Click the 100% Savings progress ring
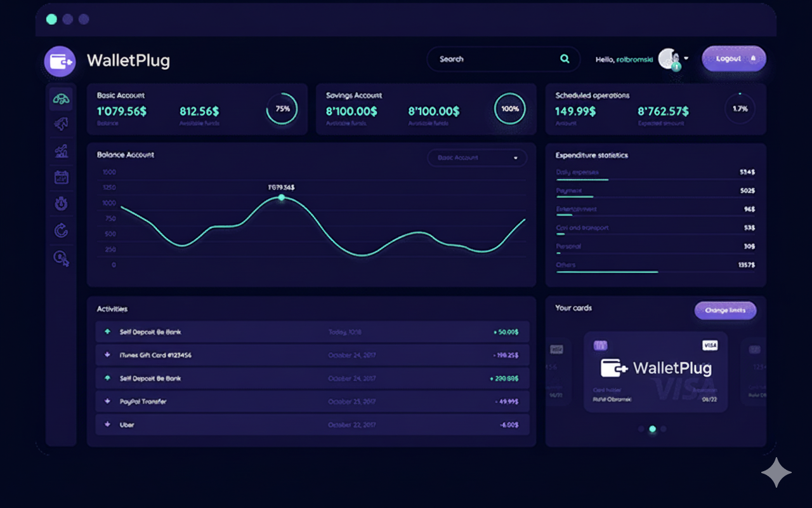 click(x=510, y=109)
